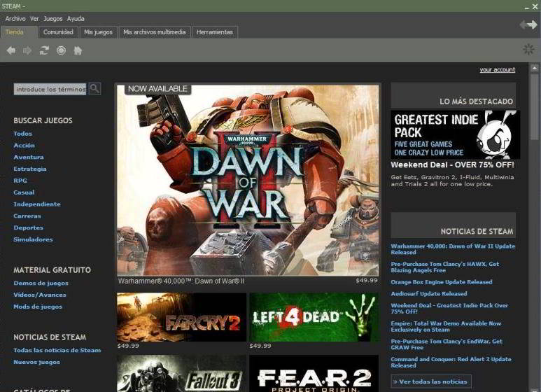Open Demos de juegos link
The height and width of the screenshot is (392, 541).
(x=41, y=283)
